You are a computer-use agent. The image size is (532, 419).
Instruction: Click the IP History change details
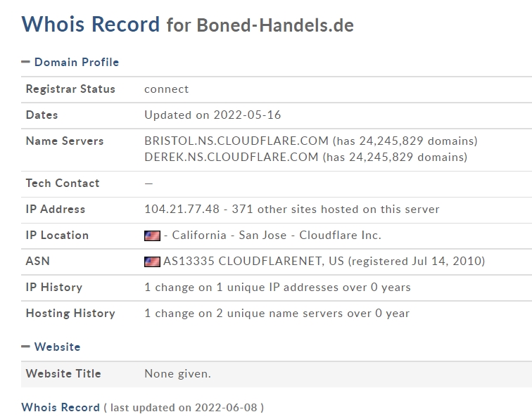click(x=277, y=287)
